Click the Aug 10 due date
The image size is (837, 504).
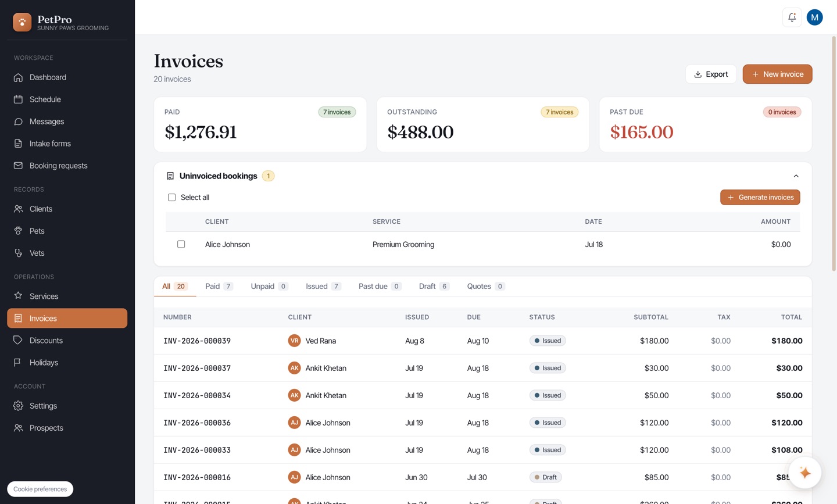coord(478,341)
